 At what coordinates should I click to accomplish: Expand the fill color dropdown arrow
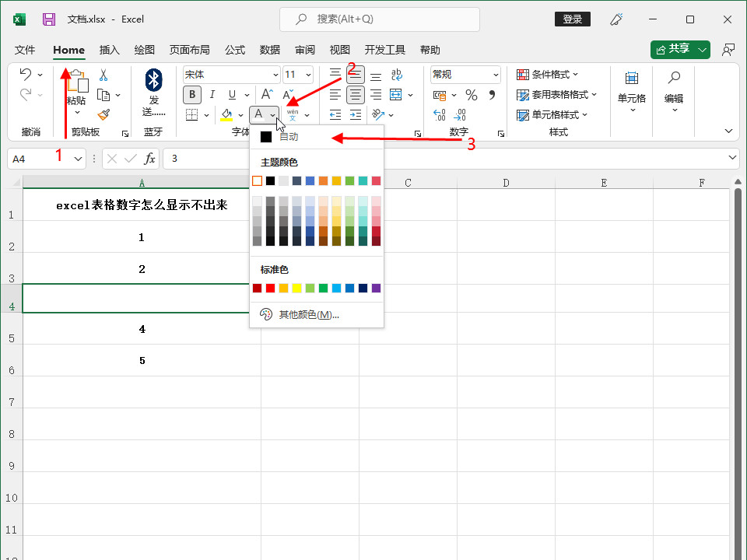point(240,115)
